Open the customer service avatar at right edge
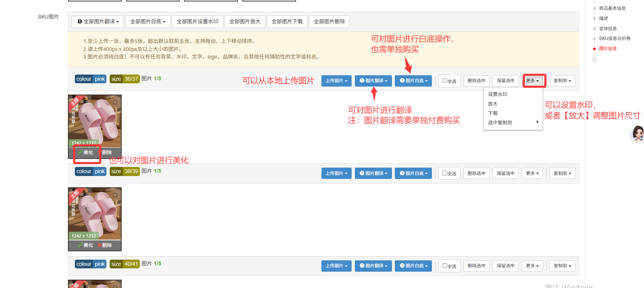644x288 pixels. coord(637,133)
